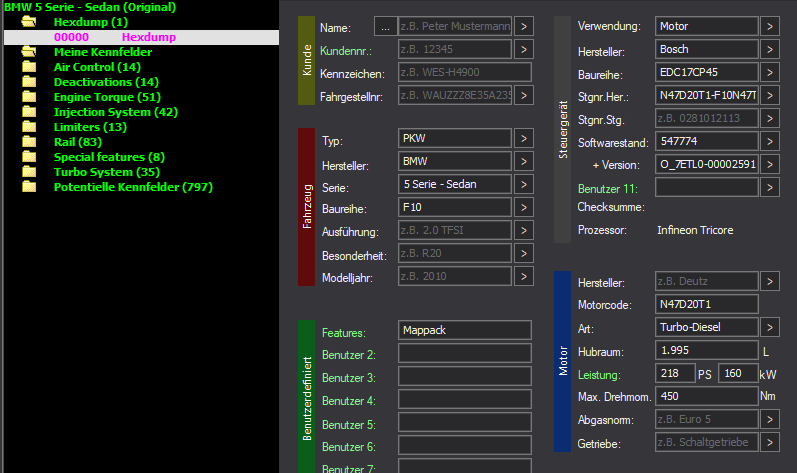Image resolution: width=797 pixels, height=473 pixels.
Task: Click the Rail folder icon
Action: click(x=29, y=142)
